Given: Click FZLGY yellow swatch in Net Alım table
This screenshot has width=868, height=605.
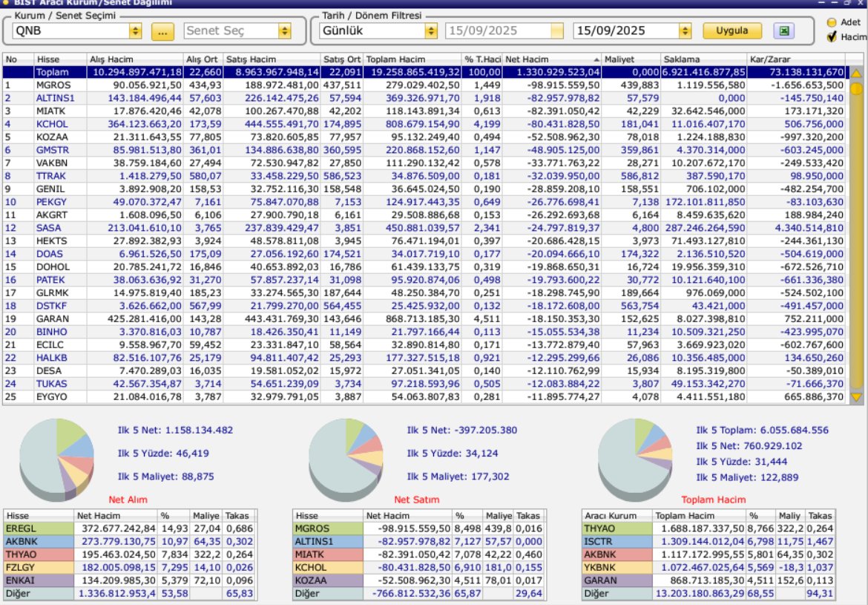Looking at the screenshot, I should pos(38,567).
